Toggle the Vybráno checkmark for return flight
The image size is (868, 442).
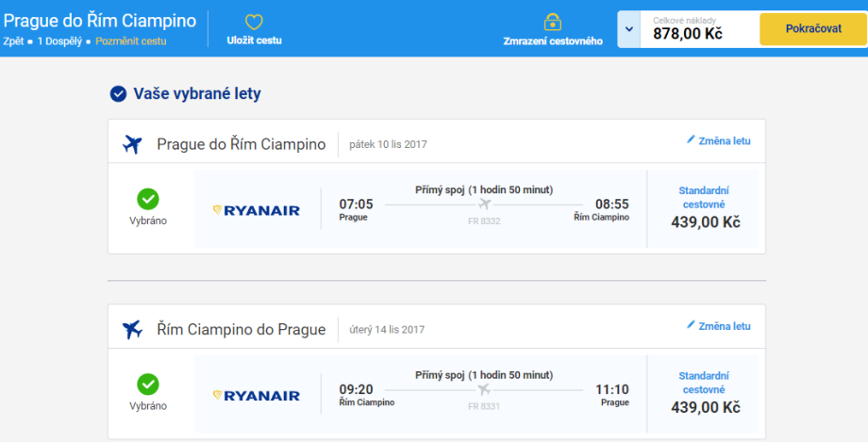point(148,385)
